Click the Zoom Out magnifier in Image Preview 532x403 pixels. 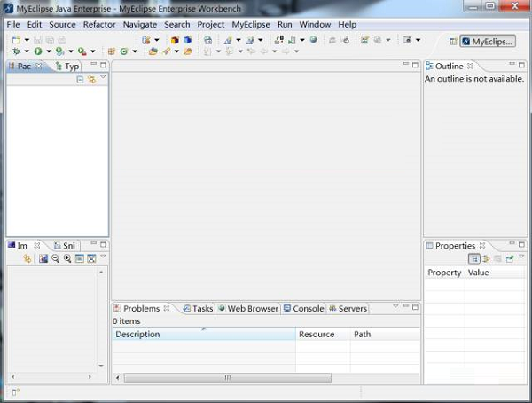tap(55, 258)
